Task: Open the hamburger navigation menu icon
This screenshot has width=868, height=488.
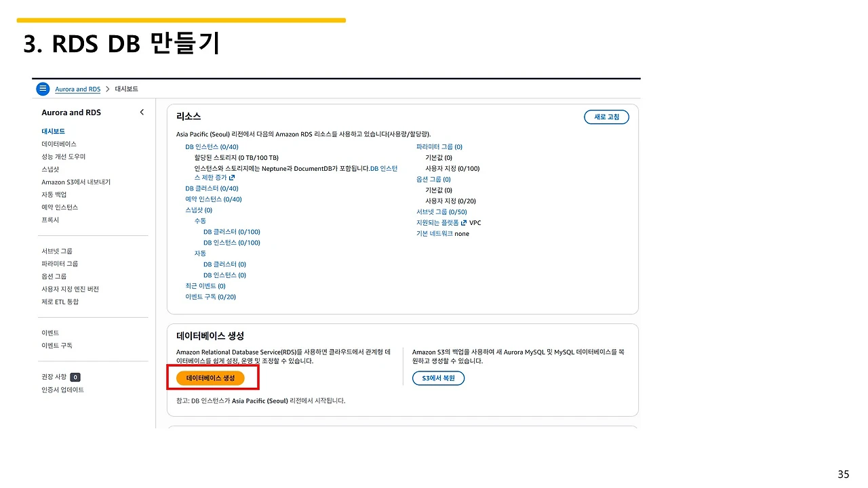Action: click(43, 88)
